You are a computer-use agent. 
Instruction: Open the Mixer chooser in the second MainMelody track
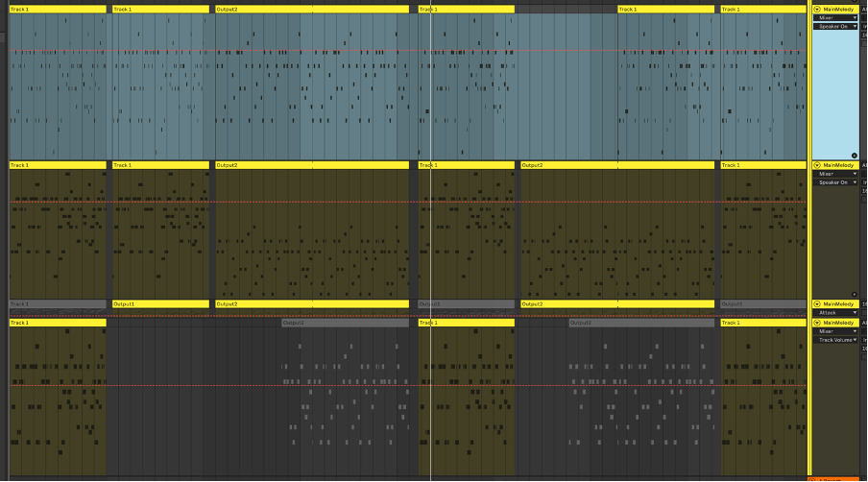[x=835, y=174]
